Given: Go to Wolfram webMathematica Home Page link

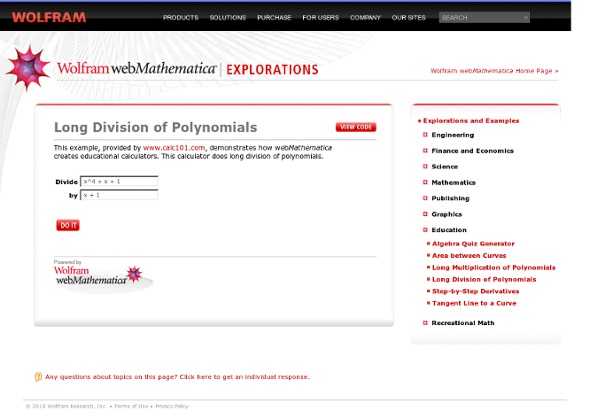Looking at the screenshot, I should [494, 71].
